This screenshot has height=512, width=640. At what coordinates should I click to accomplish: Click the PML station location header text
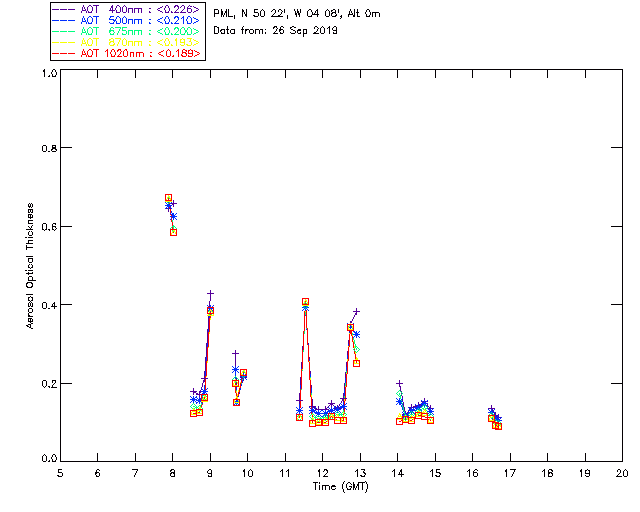(x=297, y=14)
